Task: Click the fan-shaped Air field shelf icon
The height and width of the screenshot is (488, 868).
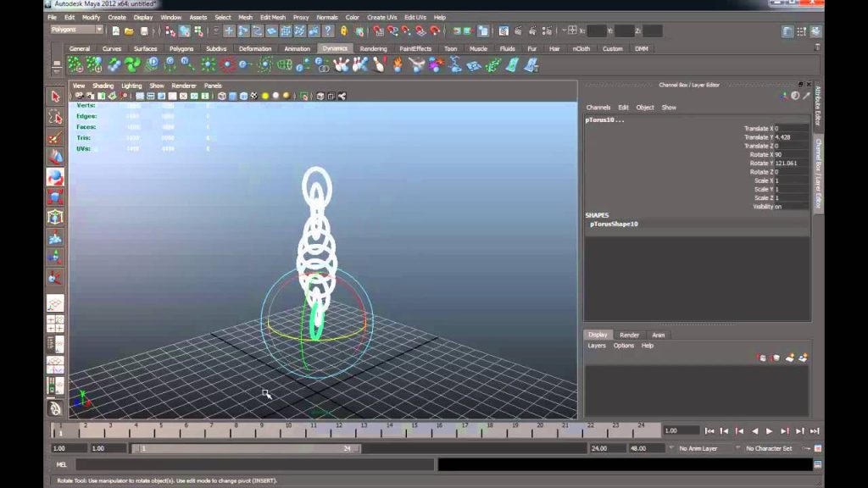Action: point(132,65)
